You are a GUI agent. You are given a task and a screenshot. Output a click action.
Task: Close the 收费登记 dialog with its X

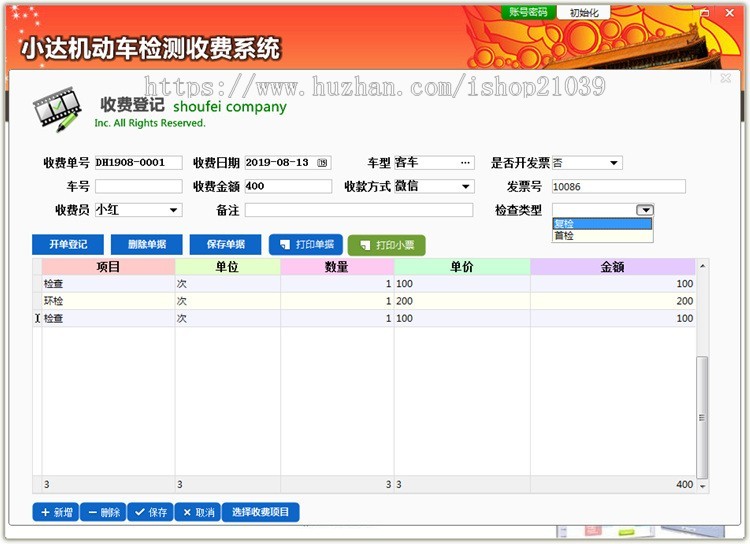coord(726,78)
